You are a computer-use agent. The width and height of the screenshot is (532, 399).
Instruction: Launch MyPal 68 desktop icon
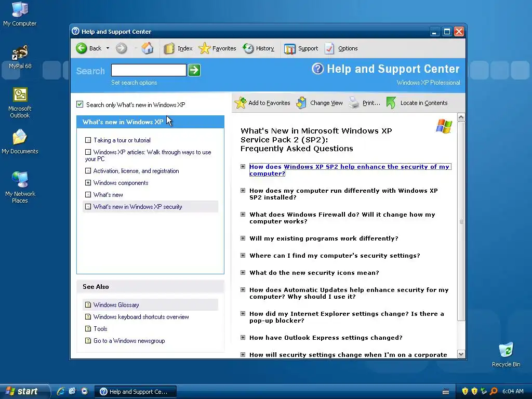[20, 57]
